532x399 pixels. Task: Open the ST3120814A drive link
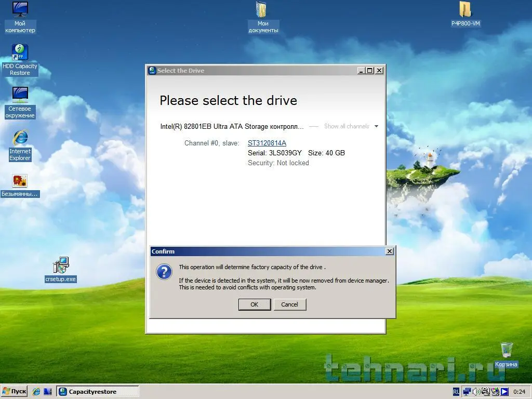coord(267,143)
